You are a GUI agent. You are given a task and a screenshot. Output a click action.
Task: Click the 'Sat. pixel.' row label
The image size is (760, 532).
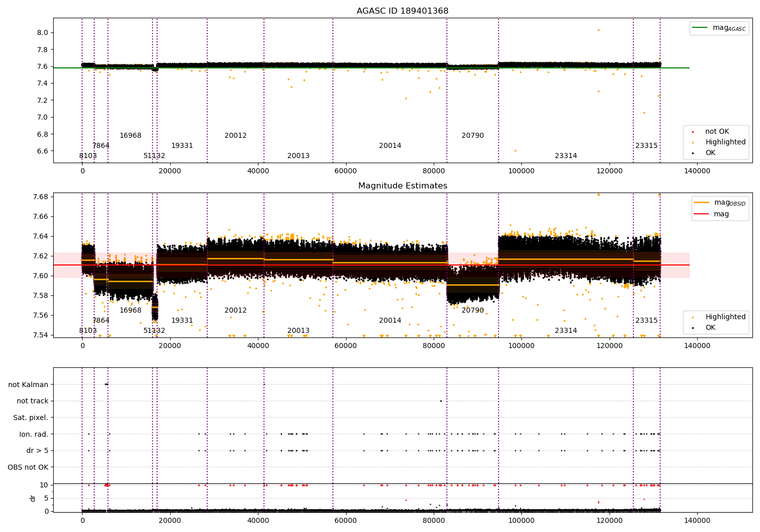pyautogui.click(x=31, y=417)
